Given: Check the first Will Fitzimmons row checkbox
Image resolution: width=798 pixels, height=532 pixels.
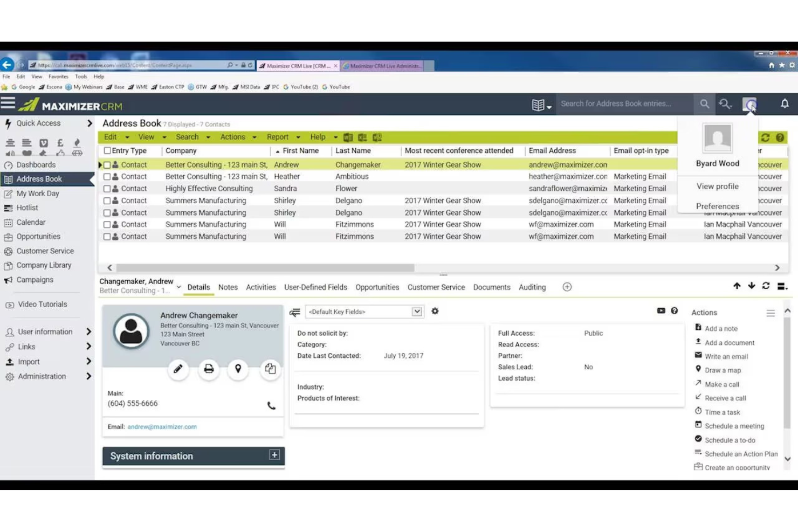Looking at the screenshot, I should (107, 225).
